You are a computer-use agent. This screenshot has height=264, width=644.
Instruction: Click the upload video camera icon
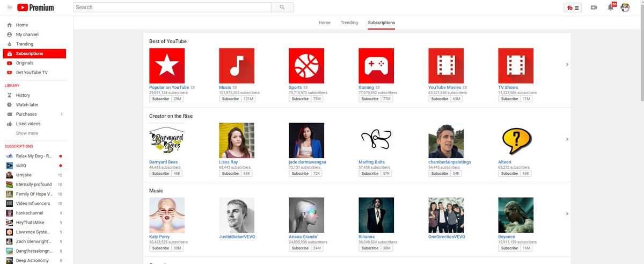594,8
